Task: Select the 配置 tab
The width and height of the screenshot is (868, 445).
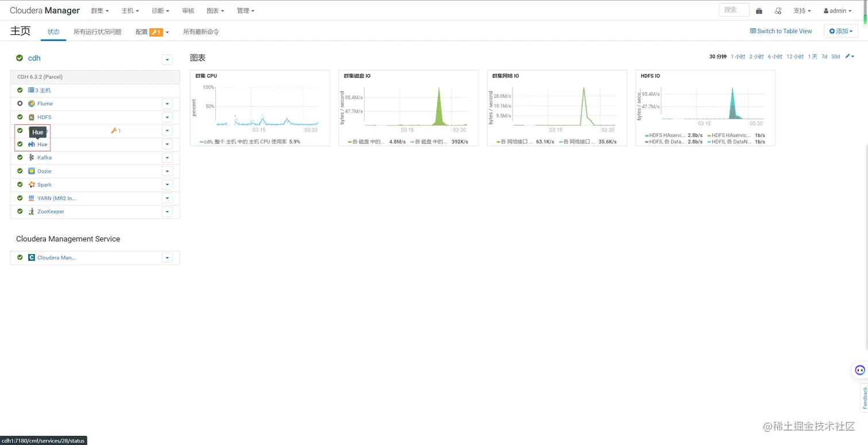Action: point(152,32)
